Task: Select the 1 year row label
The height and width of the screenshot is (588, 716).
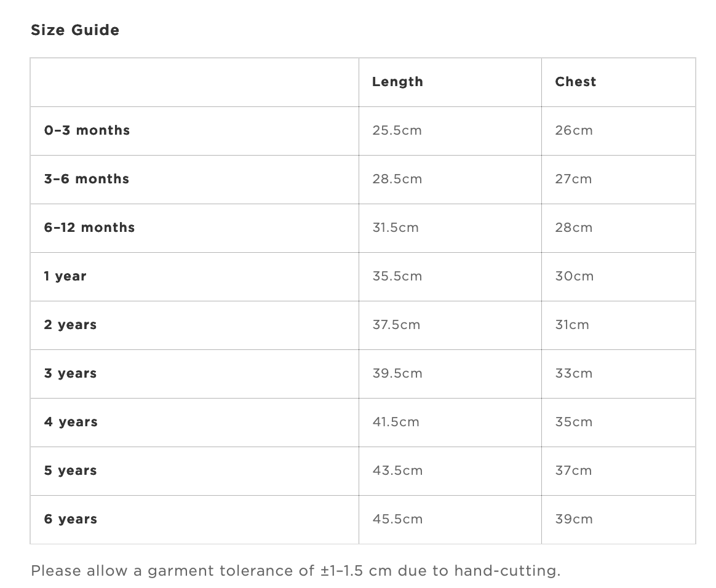Action: (x=65, y=276)
